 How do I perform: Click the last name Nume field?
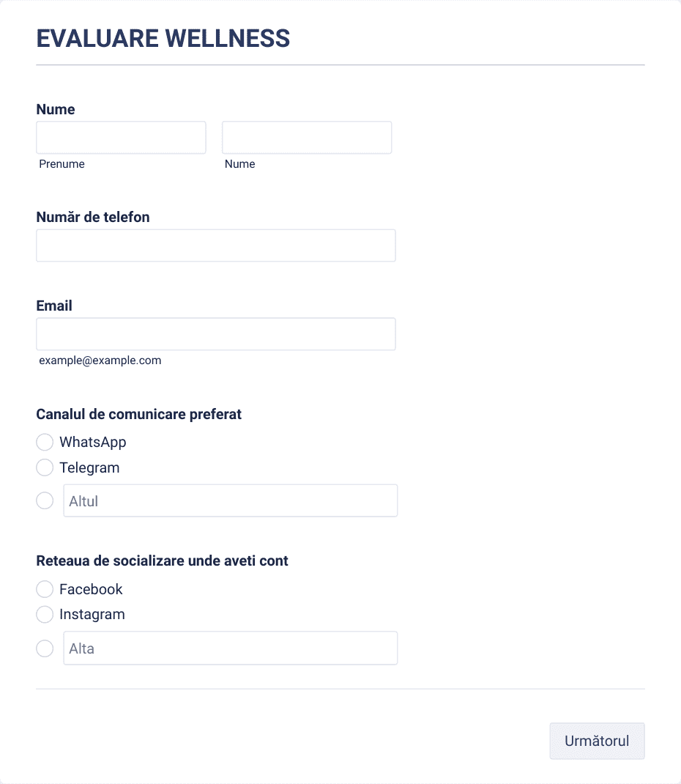coord(307,138)
